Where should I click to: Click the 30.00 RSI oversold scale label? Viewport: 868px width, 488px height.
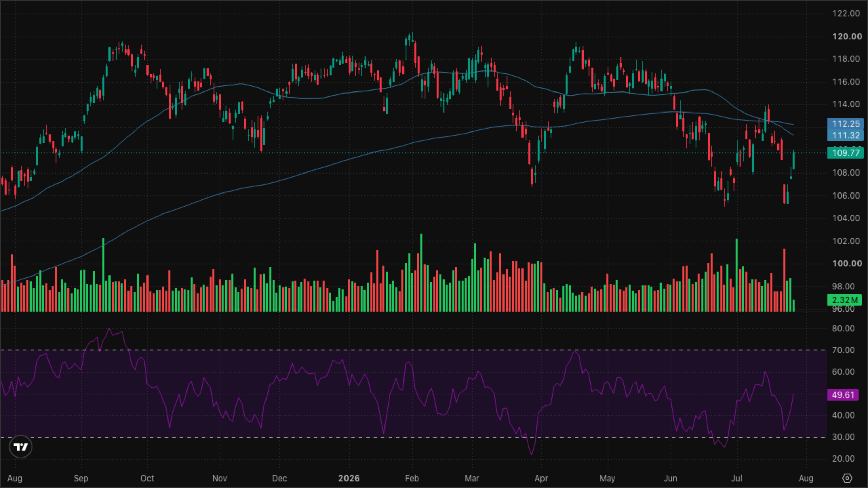click(843, 437)
